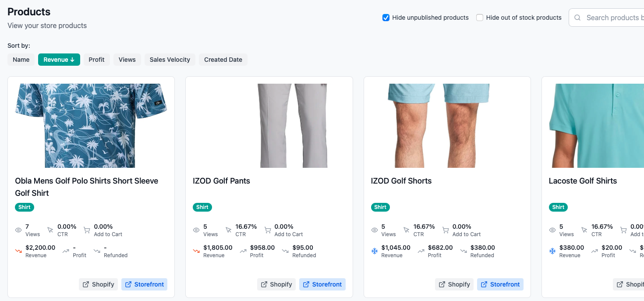The height and width of the screenshot is (301, 644).
Task: Enable the Hide out of stock products checkbox
Action: click(x=480, y=18)
